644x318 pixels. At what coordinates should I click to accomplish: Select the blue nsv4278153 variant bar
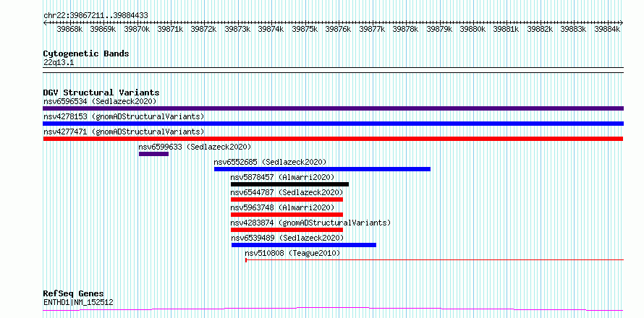(x=333, y=124)
